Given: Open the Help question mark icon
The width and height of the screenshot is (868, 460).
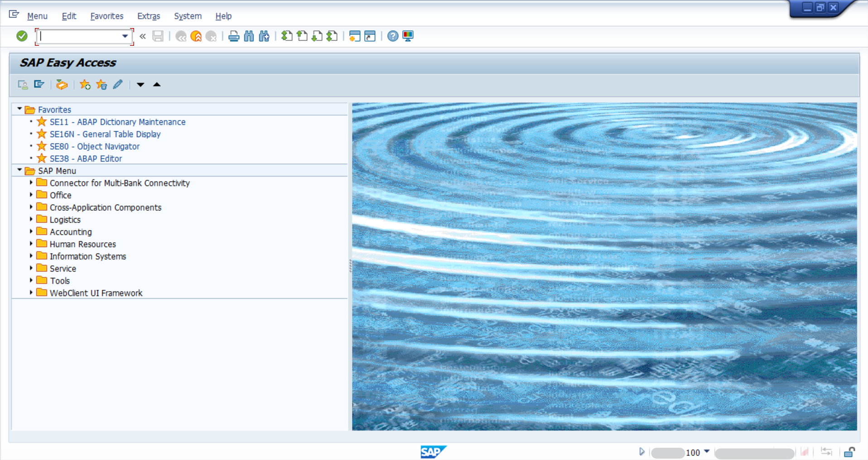Looking at the screenshot, I should (393, 36).
